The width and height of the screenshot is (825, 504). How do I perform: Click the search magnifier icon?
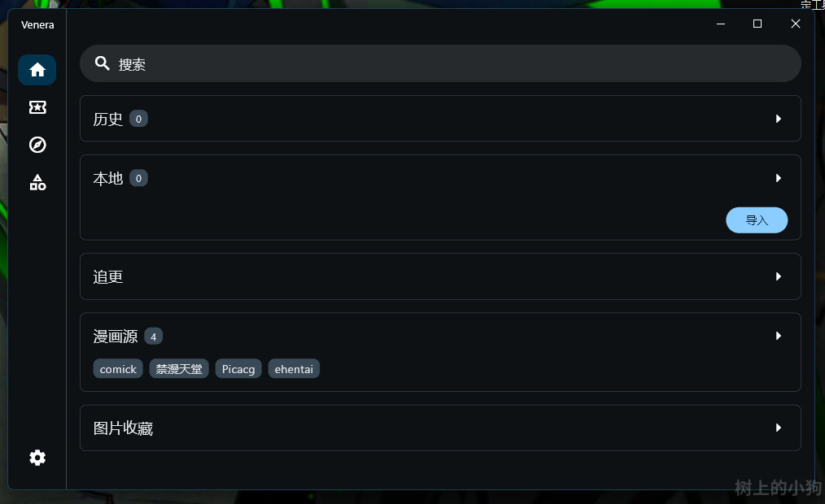click(102, 63)
